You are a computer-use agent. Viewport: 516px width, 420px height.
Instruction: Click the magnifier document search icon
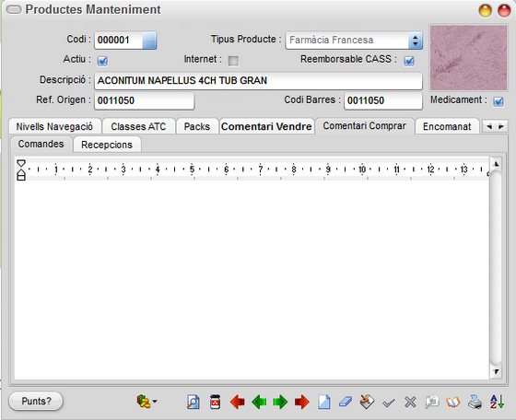coord(193,402)
